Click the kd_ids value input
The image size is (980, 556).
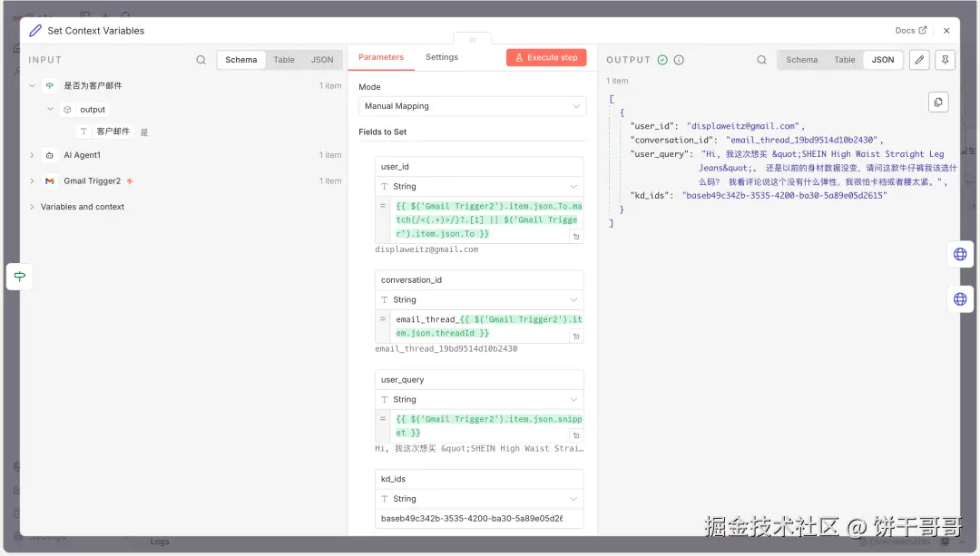coord(479,519)
